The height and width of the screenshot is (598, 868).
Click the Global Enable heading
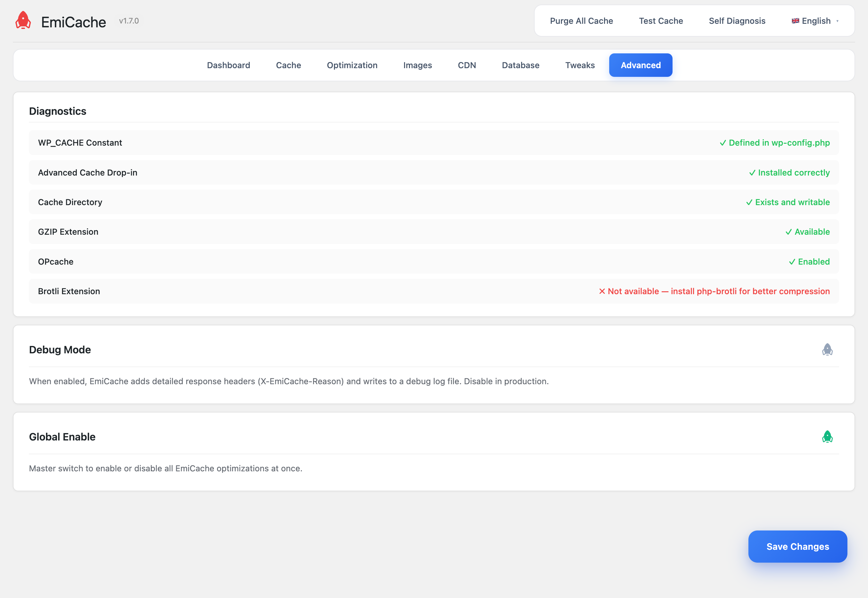(62, 437)
